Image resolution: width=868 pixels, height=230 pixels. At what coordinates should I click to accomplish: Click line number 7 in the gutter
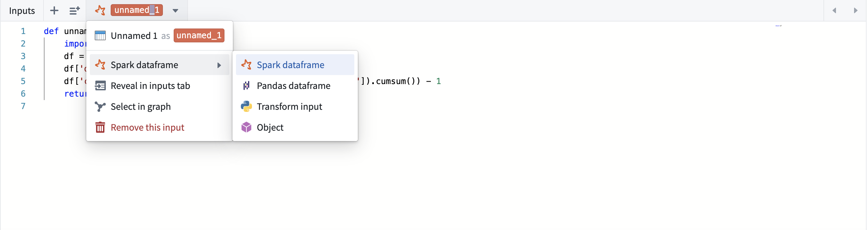23,106
